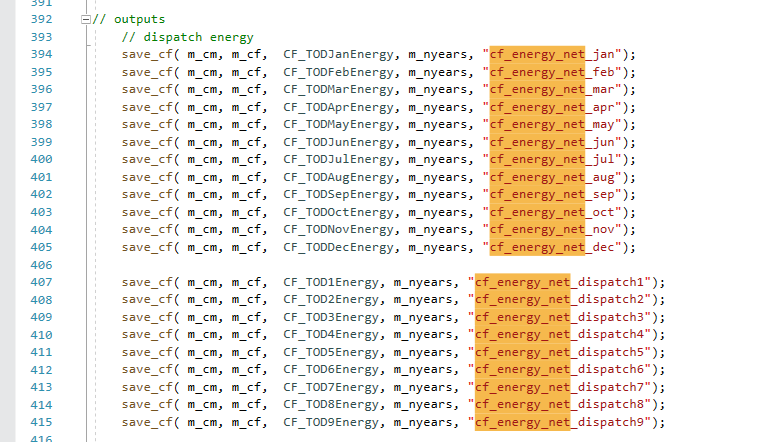Click the string cf_energy_net_dispatch7

pyautogui.click(x=559, y=387)
